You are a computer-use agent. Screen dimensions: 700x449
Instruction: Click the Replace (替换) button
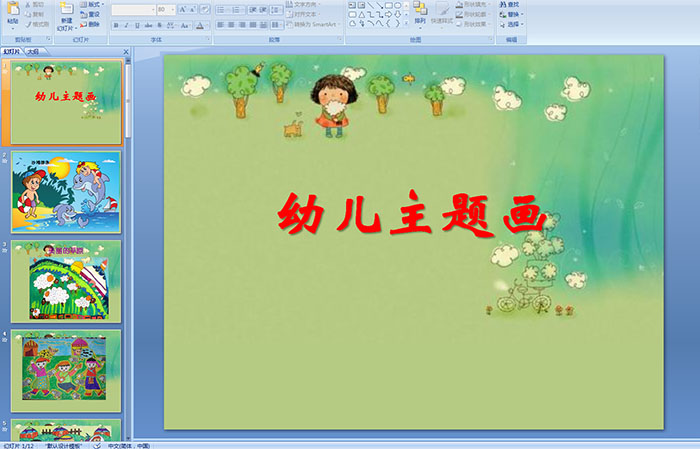click(x=511, y=14)
